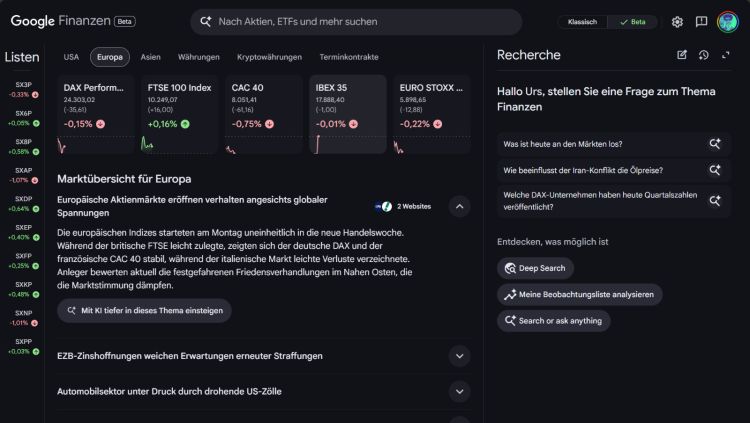Viewport: 750px width, 423px height.
Task: Select the Europa tab
Action: (x=110, y=57)
